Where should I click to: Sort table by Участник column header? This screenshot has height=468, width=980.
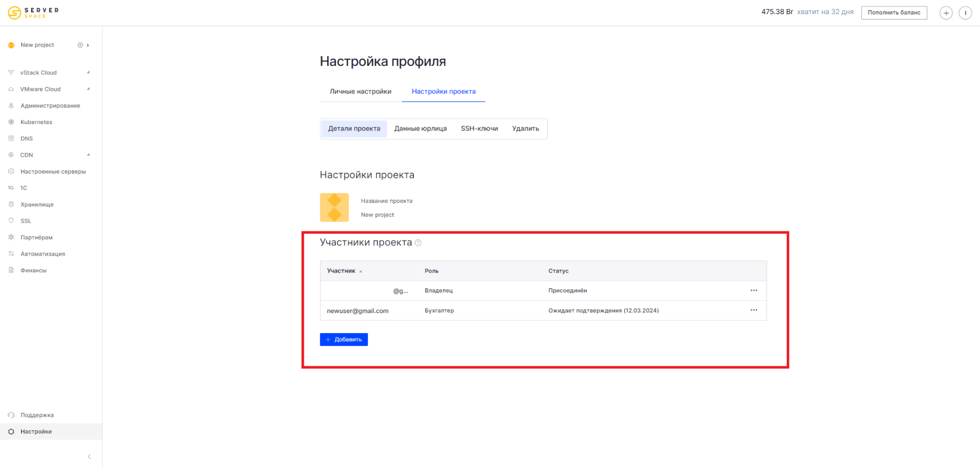tap(344, 271)
